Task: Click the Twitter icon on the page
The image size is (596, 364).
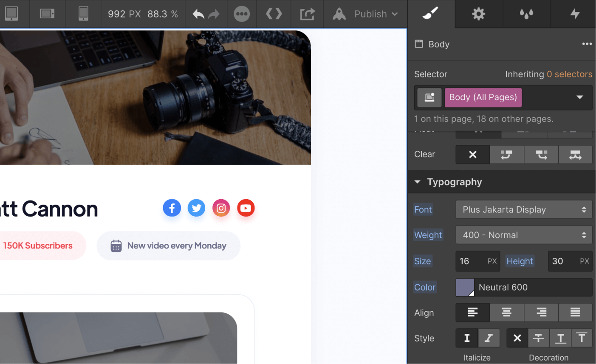Action: coord(196,208)
